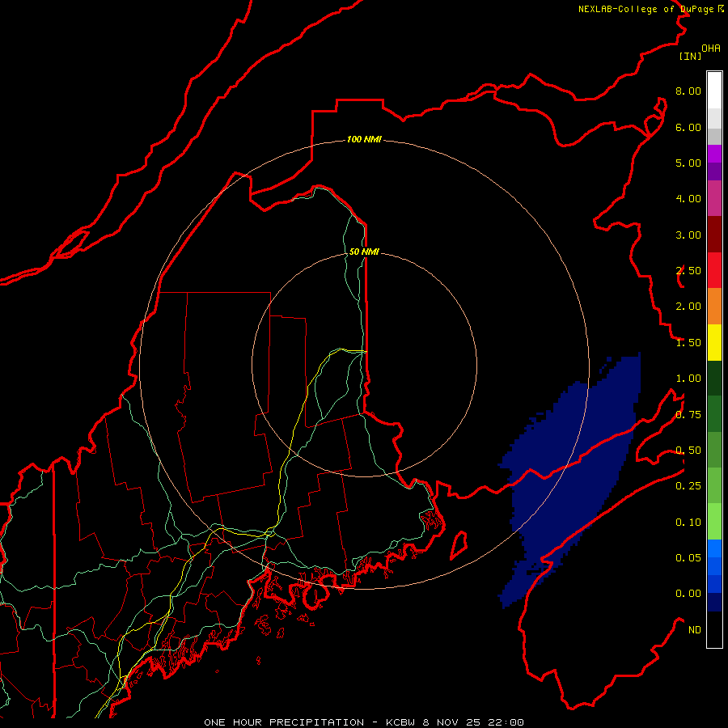Image resolution: width=728 pixels, height=728 pixels.
Task: Click the "0.50" legend value
Action: coord(688,451)
